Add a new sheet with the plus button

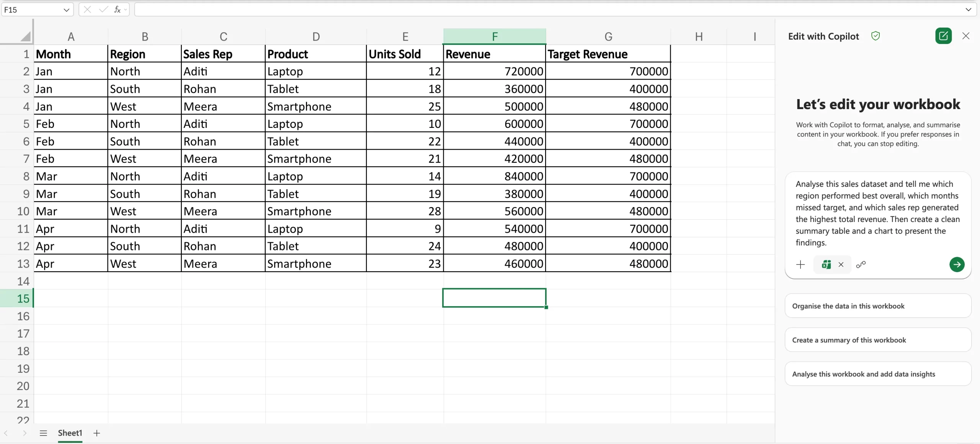click(x=96, y=433)
